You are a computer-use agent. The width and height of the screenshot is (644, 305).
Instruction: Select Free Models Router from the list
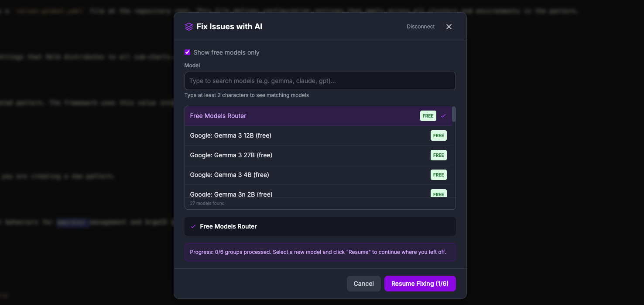262,116
